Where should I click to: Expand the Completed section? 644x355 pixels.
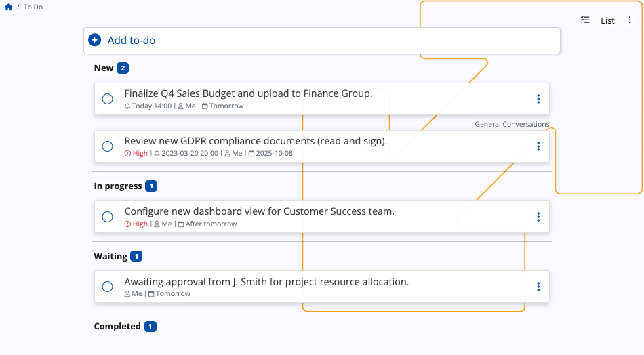click(x=117, y=327)
